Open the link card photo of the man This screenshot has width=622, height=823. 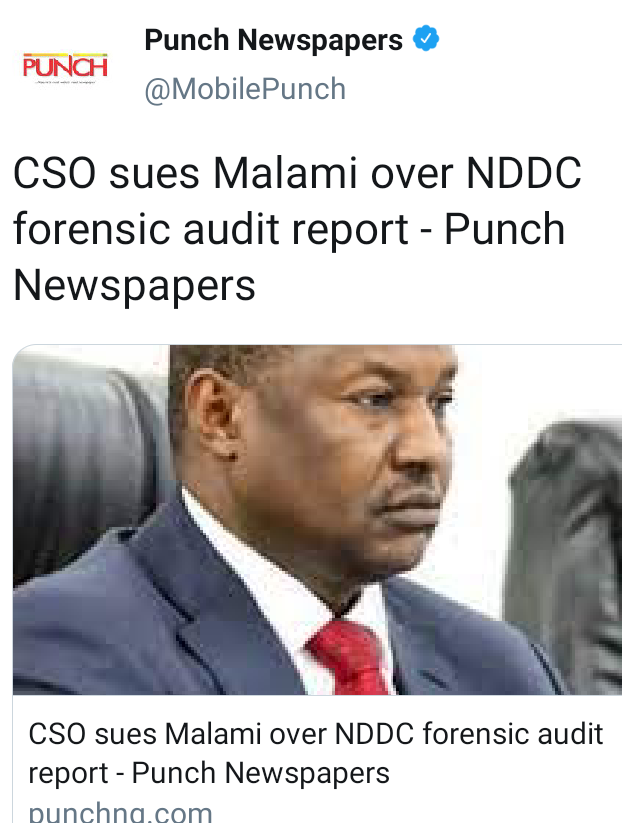click(317, 520)
